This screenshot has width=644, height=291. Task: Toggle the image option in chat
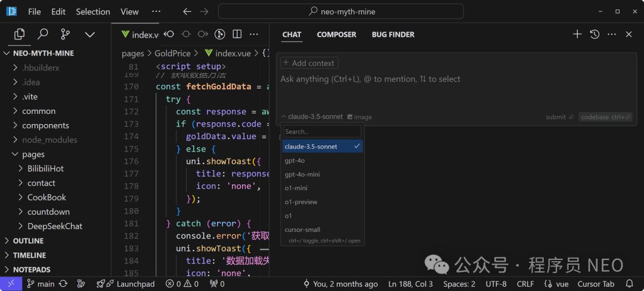(360, 117)
